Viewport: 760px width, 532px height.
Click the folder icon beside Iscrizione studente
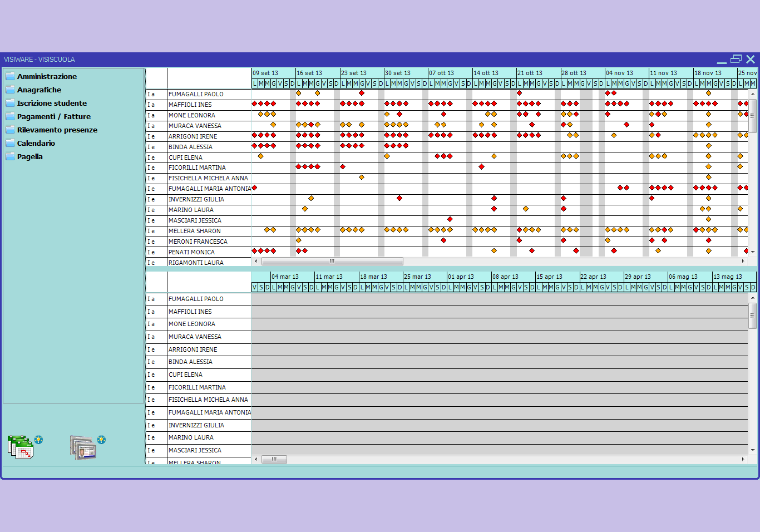point(10,103)
